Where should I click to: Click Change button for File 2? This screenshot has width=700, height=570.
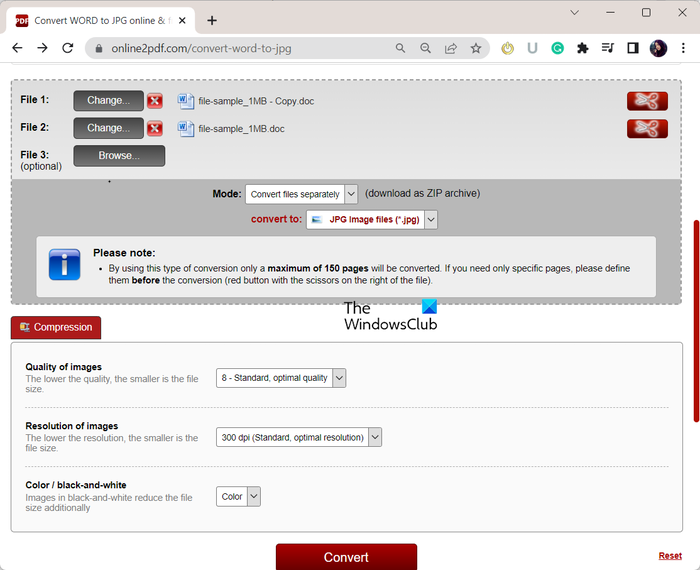coord(108,128)
